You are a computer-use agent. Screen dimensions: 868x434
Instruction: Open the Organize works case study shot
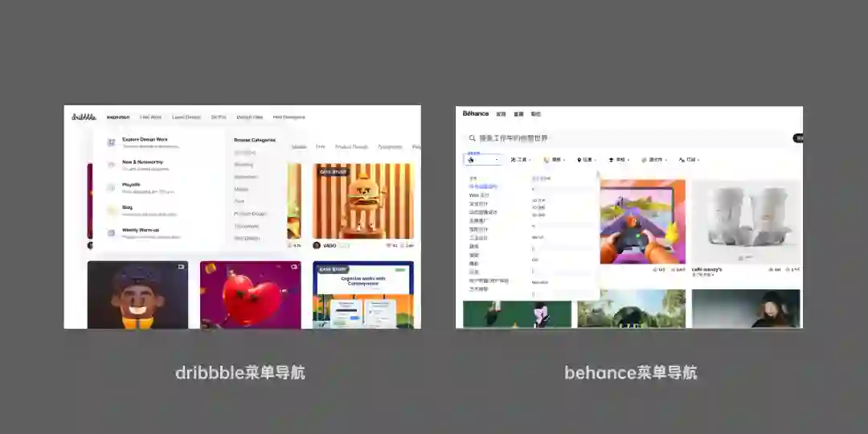363,295
